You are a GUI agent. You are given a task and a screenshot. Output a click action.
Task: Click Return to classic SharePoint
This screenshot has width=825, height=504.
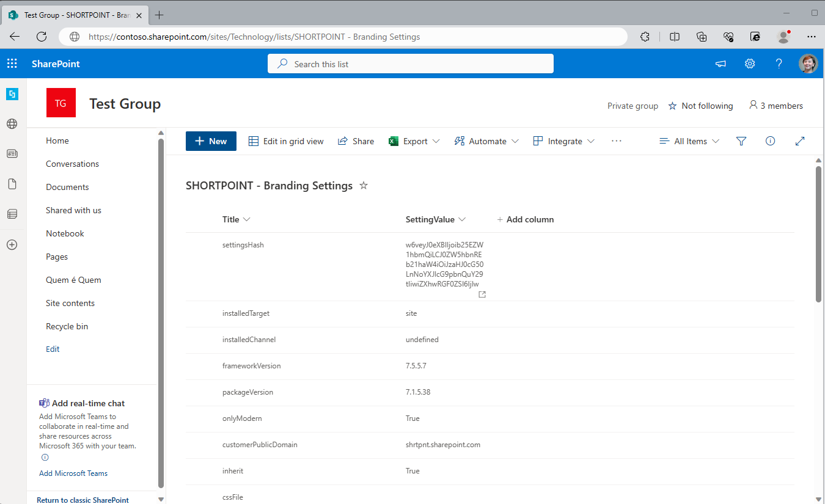click(82, 500)
